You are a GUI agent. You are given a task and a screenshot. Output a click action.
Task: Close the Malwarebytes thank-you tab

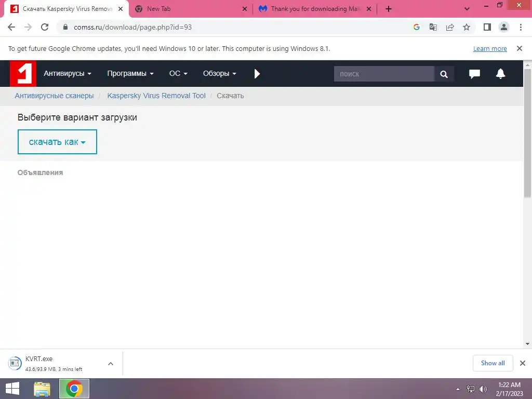click(x=369, y=9)
